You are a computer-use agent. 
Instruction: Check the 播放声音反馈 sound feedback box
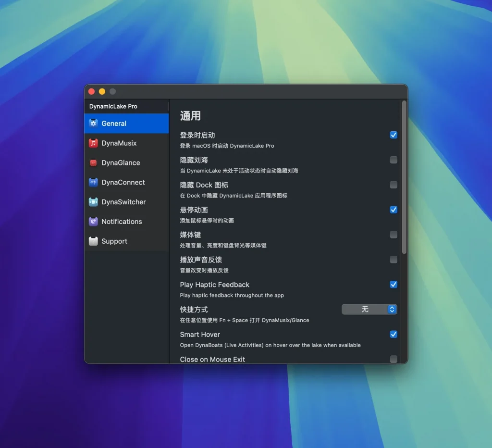(394, 260)
